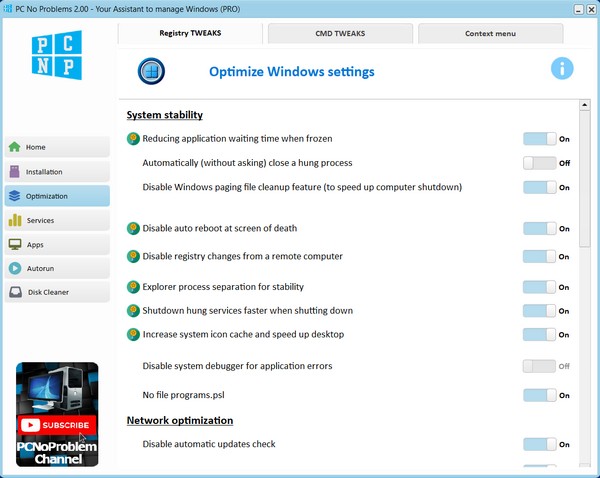Image resolution: width=600 pixels, height=478 pixels.
Task: Toggle No file programs.psl switch
Action: click(x=540, y=395)
